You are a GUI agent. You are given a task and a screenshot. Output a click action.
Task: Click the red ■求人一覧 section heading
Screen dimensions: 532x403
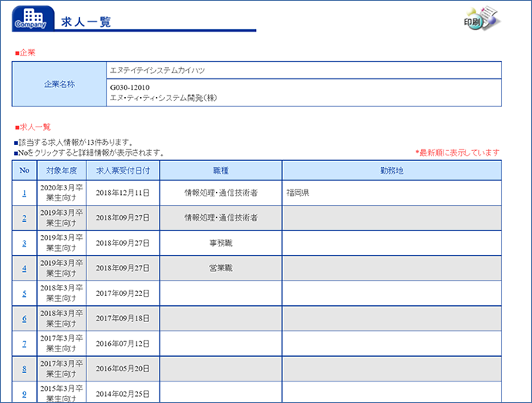tap(33, 127)
